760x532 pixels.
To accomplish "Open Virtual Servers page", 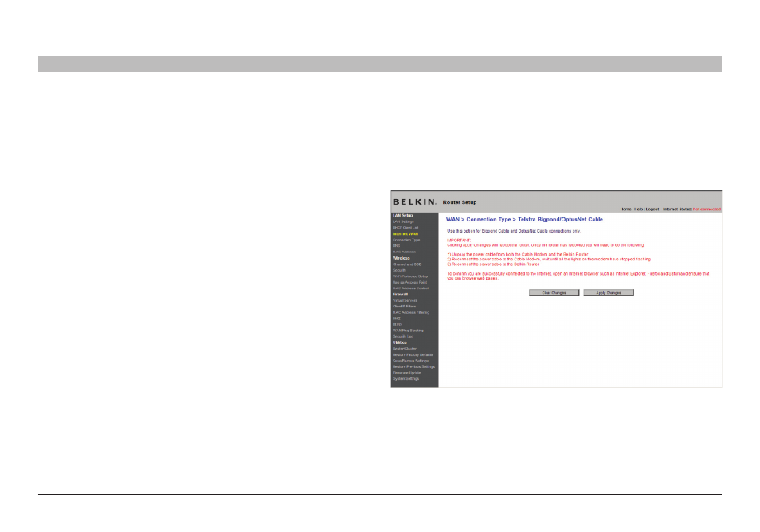I will (x=405, y=300).
